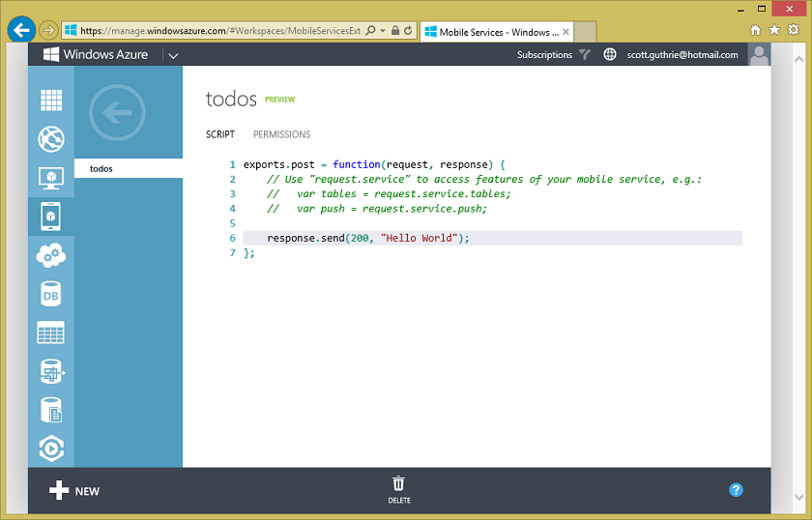Click the NEW plus button
The height and width of the screenshot is (520, 812).
tap(74, 491)
